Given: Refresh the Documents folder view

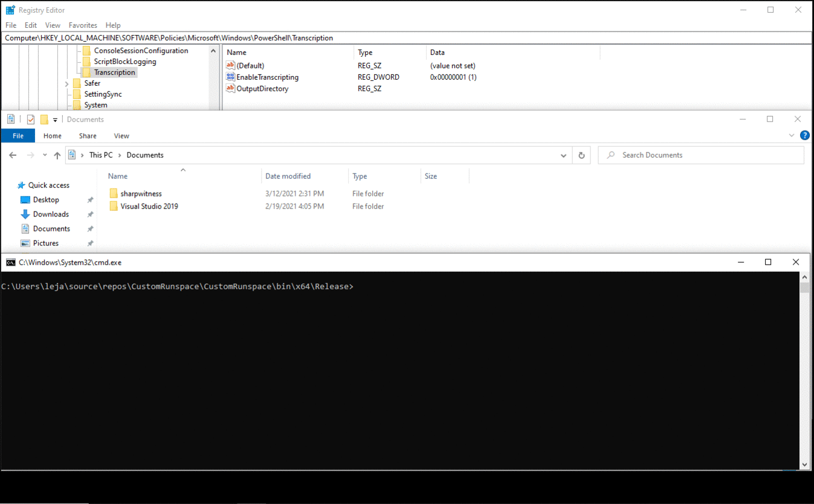Looking at the screenshot, I should (581, 155).
